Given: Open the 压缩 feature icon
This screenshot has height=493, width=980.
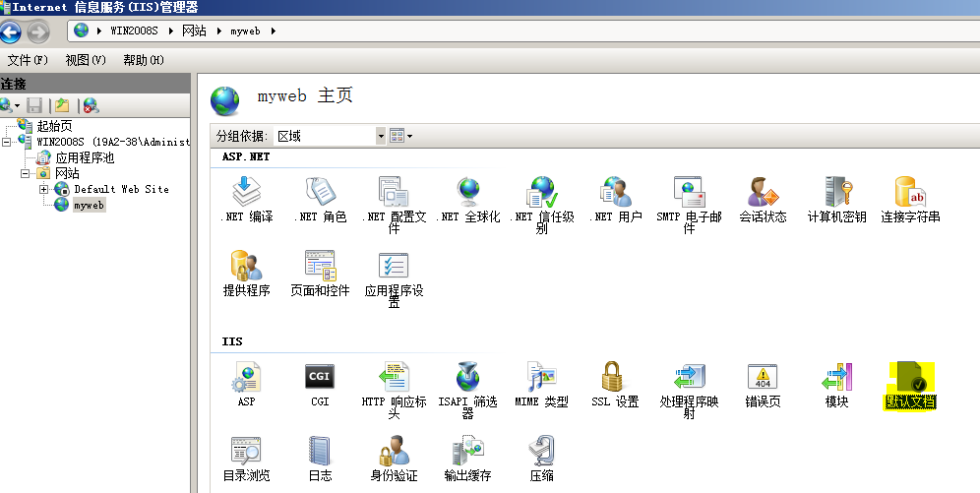Looking at the screenshot, I should 541,451.
